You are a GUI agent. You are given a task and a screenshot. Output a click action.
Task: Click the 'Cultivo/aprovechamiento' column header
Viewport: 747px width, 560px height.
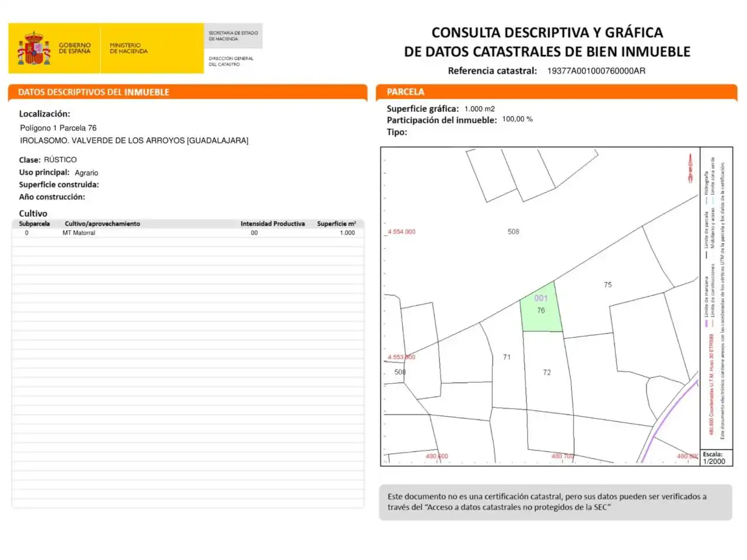coord(102,223)
